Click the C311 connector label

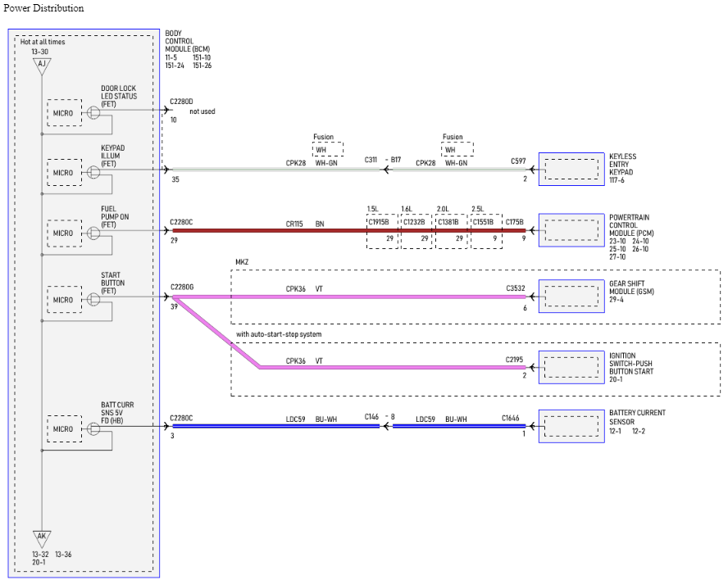[x=371, y=160]
